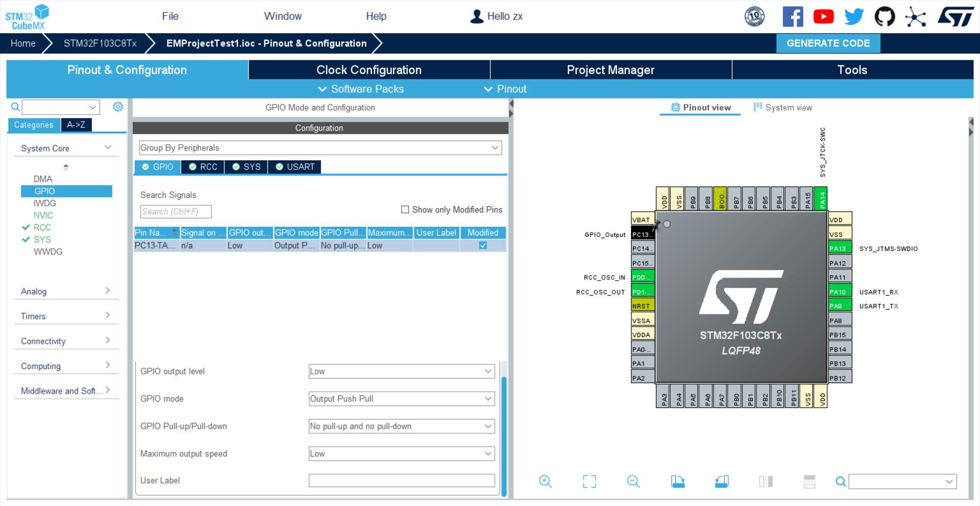This screenshot has height=506, width=980.
Task: Select NVIC in System Core list
Action: pyautogui.click(x=43, y=215)
